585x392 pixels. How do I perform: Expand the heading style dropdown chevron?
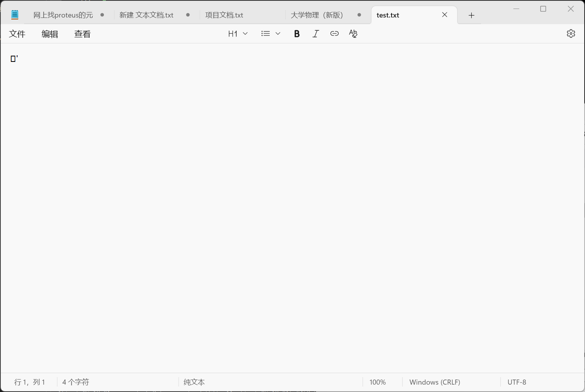[245, 33]
